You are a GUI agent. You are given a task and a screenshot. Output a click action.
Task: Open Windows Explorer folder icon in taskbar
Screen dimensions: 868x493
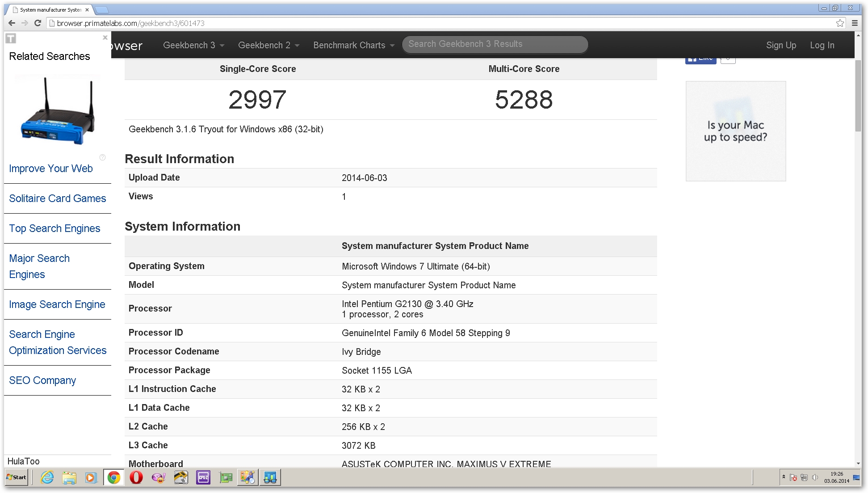(x=69, y=478)
